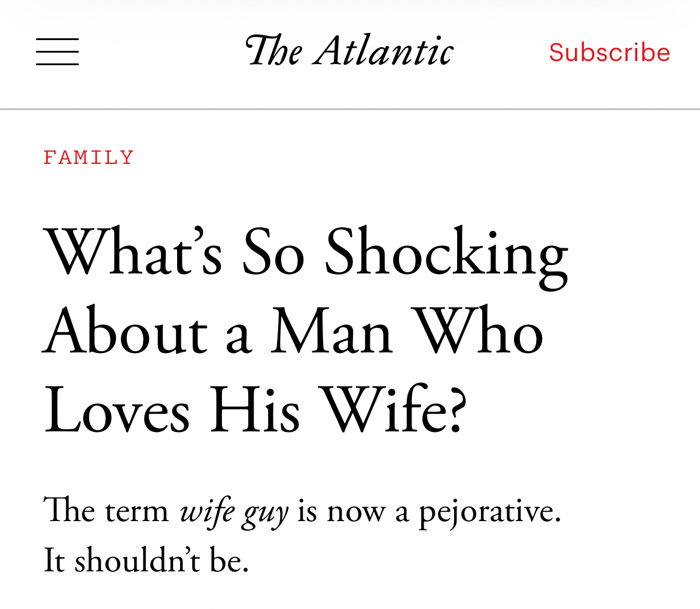Viewport: 700px width, 609px height.
Task: Click the word "pejorative" in the subheading
Action: tap(489, 513)
